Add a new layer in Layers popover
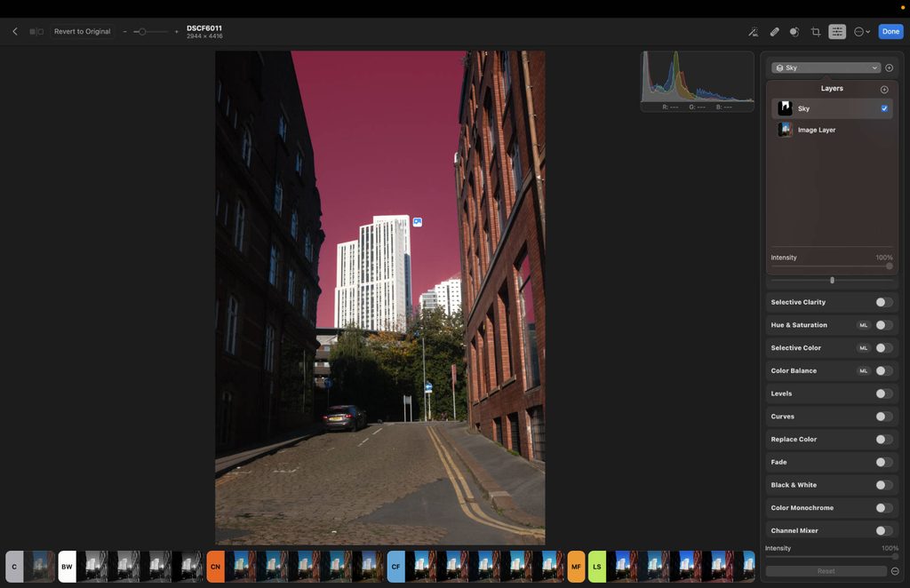Viewport: 910px width, 588px height. pos(884,90)
